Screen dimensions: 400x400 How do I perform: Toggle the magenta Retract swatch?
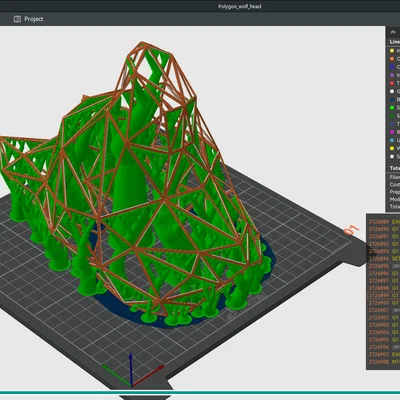(x=392, y=132)
